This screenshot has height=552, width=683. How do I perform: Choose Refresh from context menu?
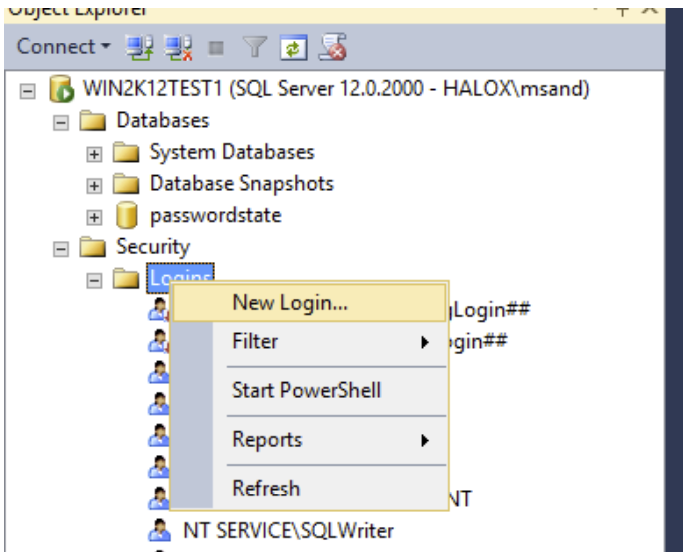point(309,488)
